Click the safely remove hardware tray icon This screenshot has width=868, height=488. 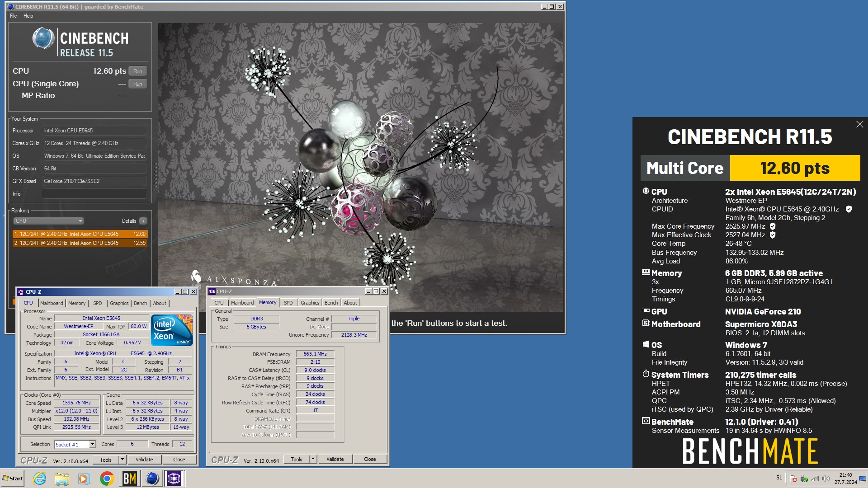(x=804, y=479)
